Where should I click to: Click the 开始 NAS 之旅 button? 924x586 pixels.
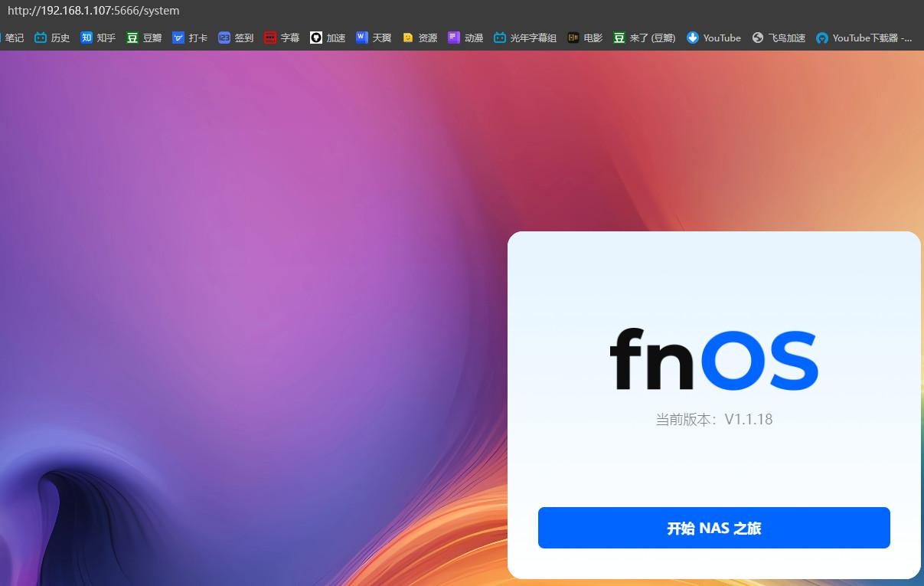click(713, 528)
